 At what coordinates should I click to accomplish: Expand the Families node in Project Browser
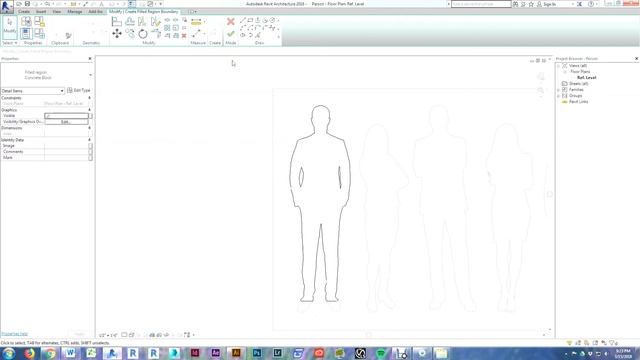tap(558, 89)
